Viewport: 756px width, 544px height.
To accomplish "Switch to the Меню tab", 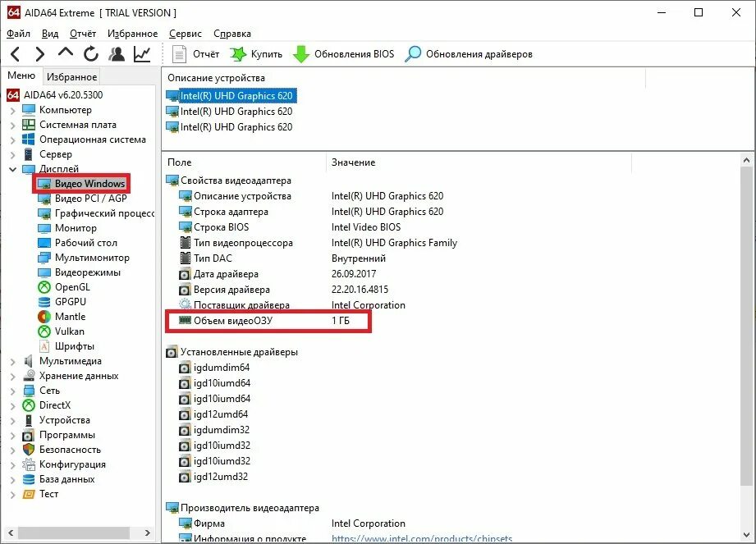I will (x=21, y=75).
